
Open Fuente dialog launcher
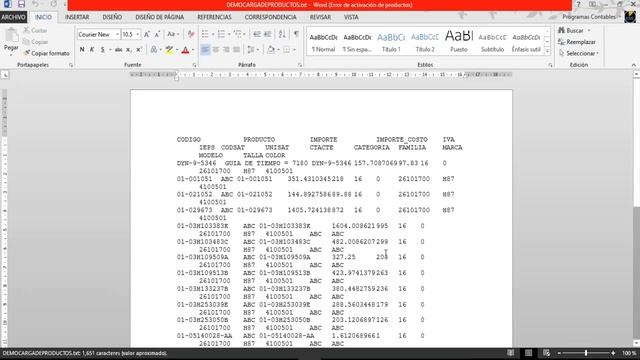(194, 65)
